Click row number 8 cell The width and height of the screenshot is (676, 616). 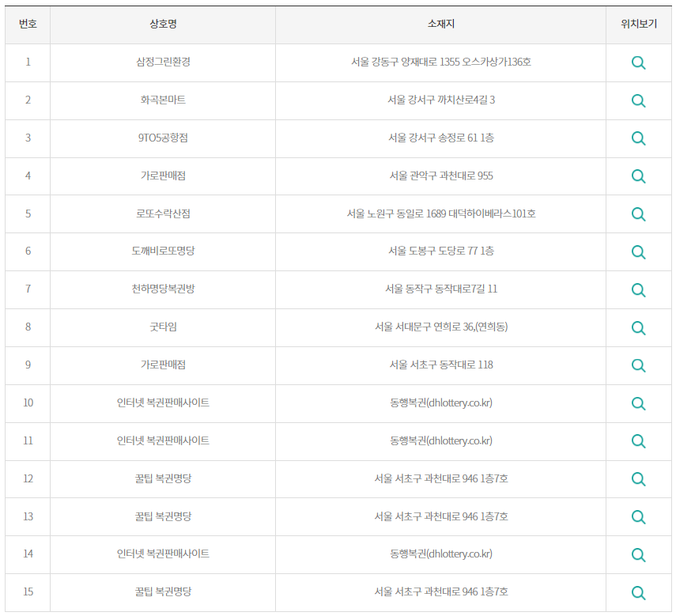pyautogui.click(x=28, y=327)
